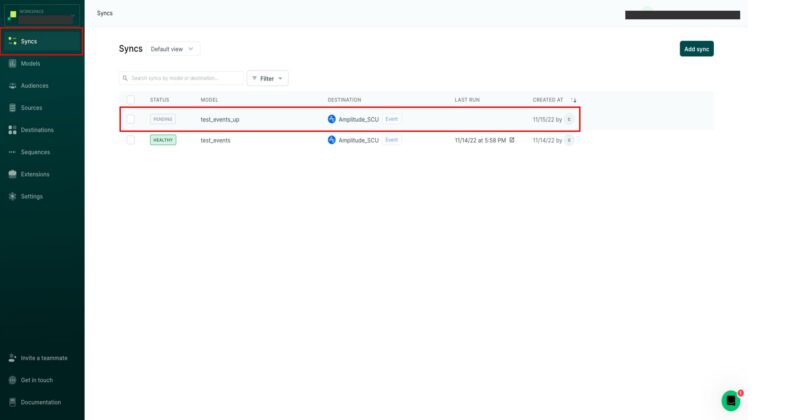Click the Amplitude logo in test_events row
This screenshot has width=800, height=420.
[x=332, y=140]
